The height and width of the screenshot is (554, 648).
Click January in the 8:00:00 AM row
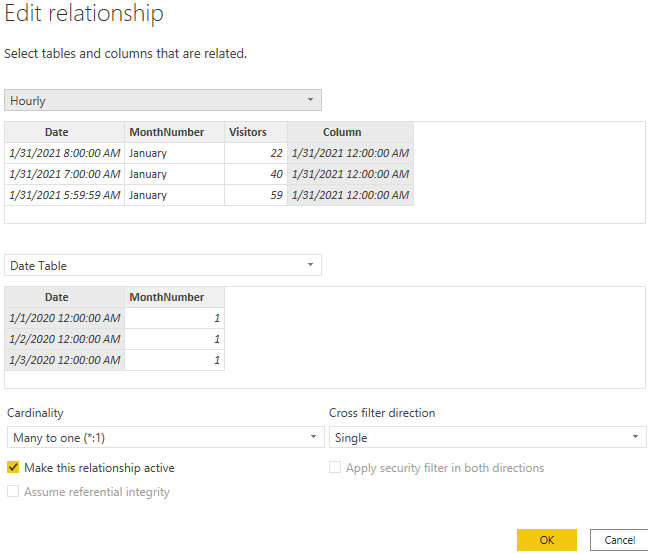point(174,153)
